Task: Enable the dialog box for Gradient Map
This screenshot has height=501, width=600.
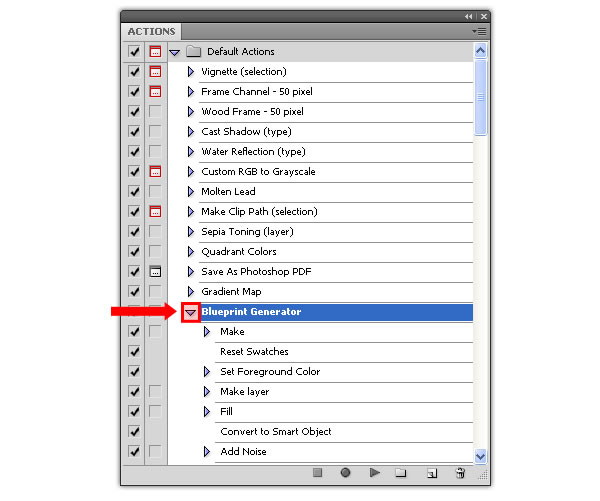Action: (155, 291)
